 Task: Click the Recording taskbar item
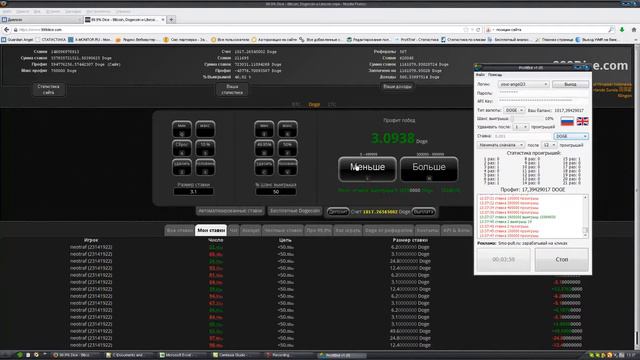pyautogui.click(x=289, y=355)
